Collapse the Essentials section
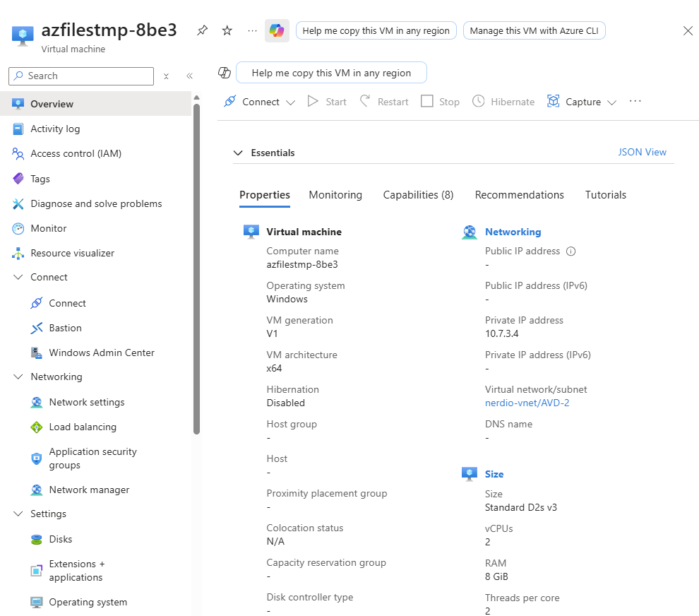Screen dimensions: 699x616 (x=238, y=153)
